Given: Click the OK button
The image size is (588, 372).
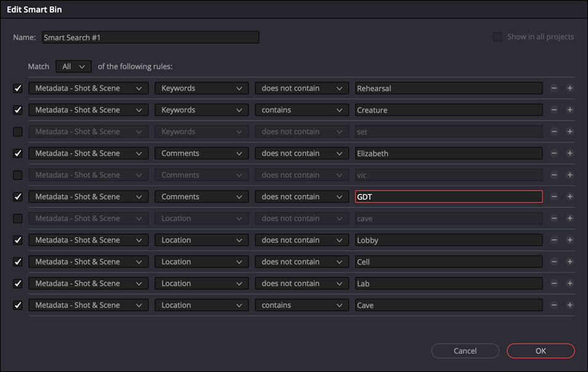Looking at the screenshot, I should (x=541, y=351).
